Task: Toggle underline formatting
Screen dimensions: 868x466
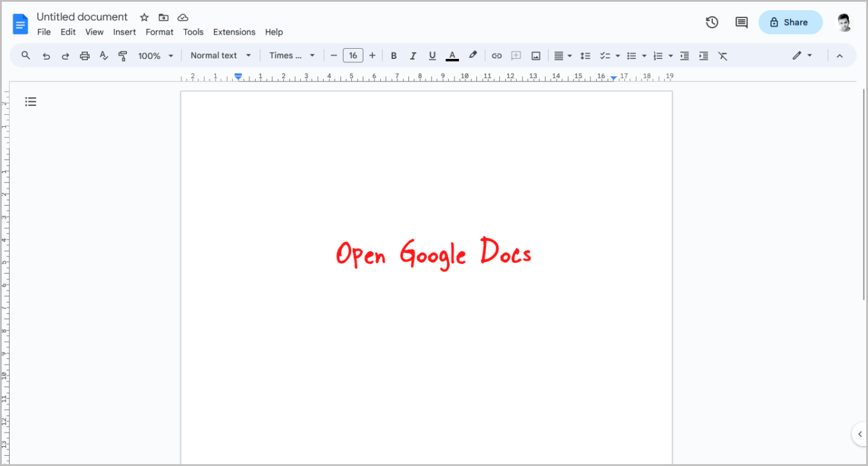Action: [432, 56]
